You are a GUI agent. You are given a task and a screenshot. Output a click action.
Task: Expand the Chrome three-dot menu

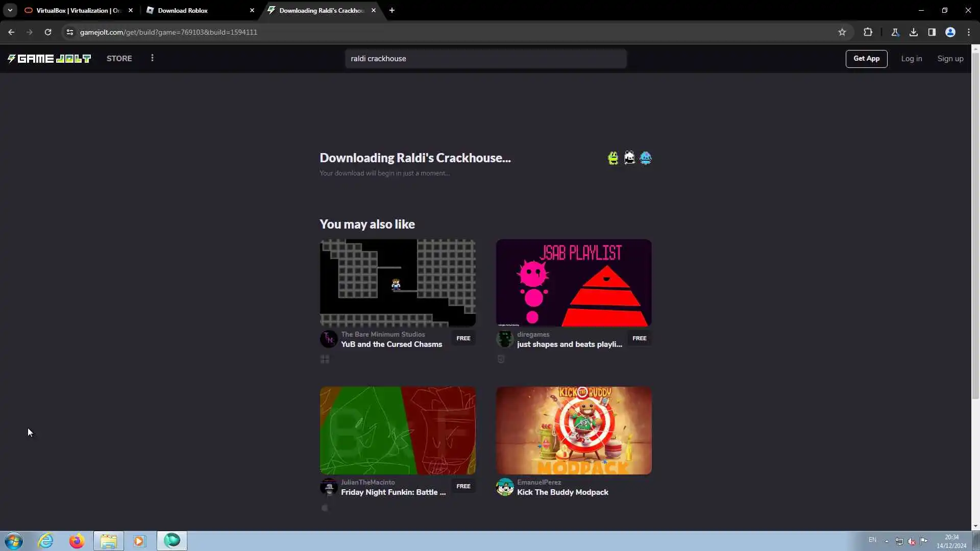pyautogui.click(x=969, y=32)
